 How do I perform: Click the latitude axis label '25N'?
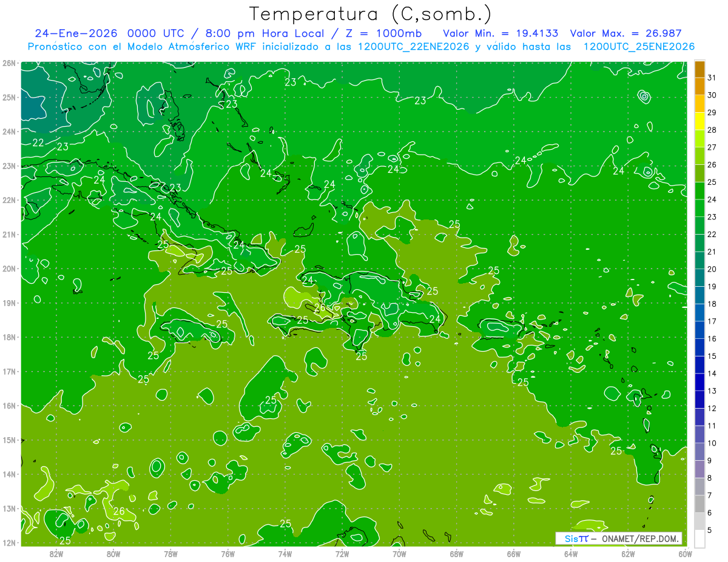[9, 97]
